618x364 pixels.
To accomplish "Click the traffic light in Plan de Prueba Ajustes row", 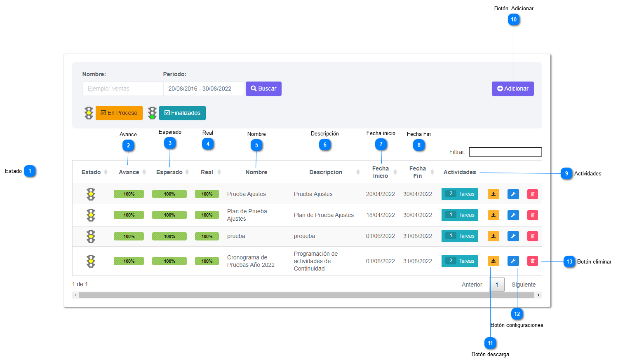I will tap(91, 215).
